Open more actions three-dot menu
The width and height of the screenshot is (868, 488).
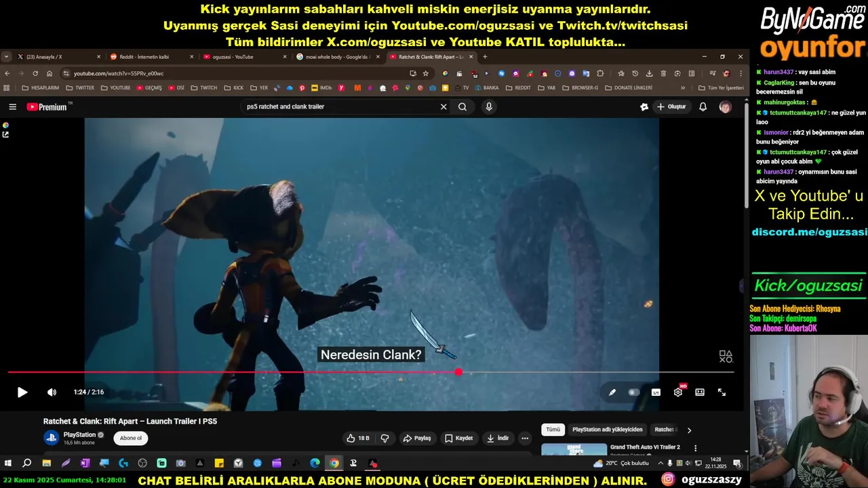(525, 438)
